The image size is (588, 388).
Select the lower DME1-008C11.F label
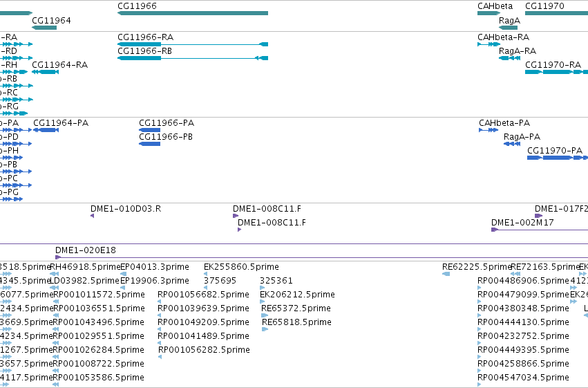tap(272, 223)
